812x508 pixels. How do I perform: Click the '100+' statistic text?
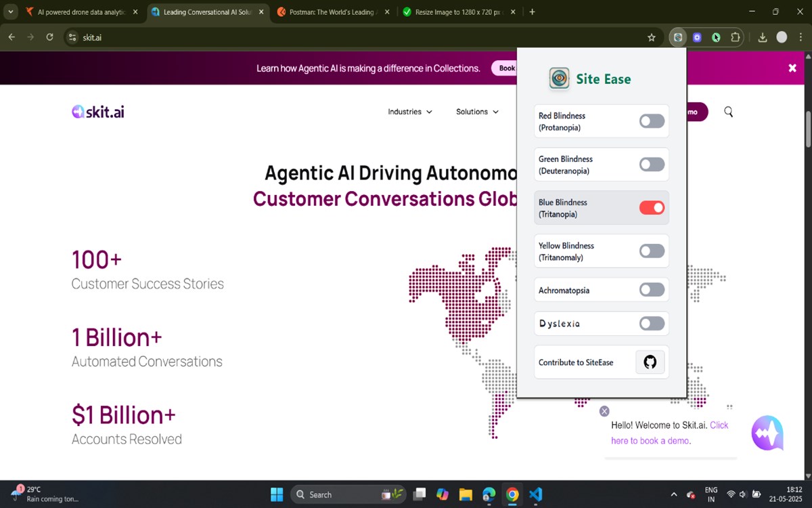click(97, 260)
